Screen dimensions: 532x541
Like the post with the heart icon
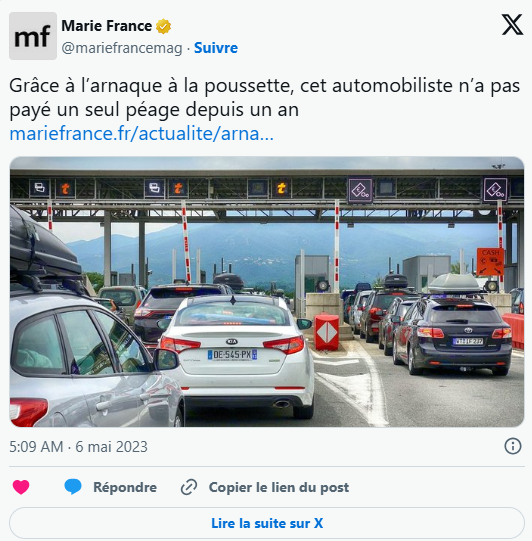tap(21, 487)
